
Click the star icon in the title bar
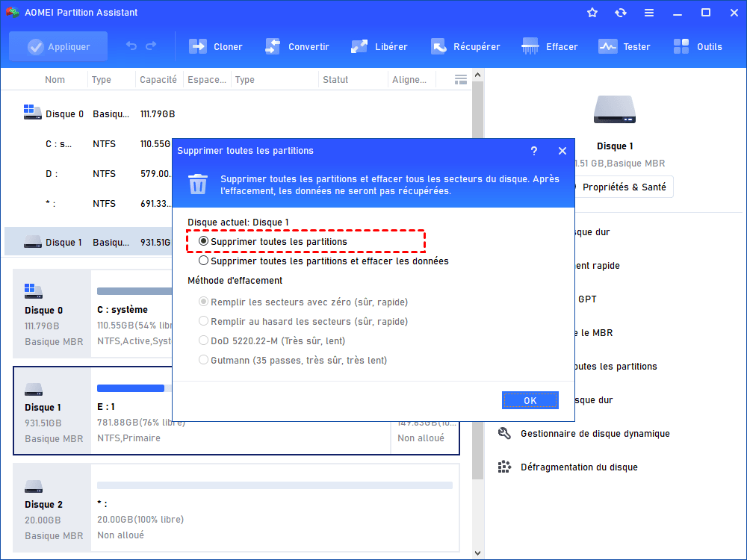pyautogui.click(x=592, y=12)
